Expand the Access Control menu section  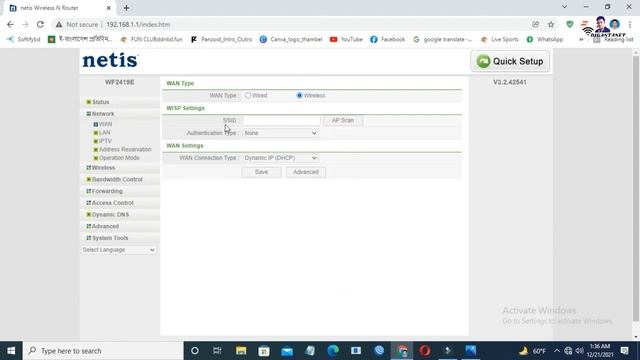pos(112,203)
